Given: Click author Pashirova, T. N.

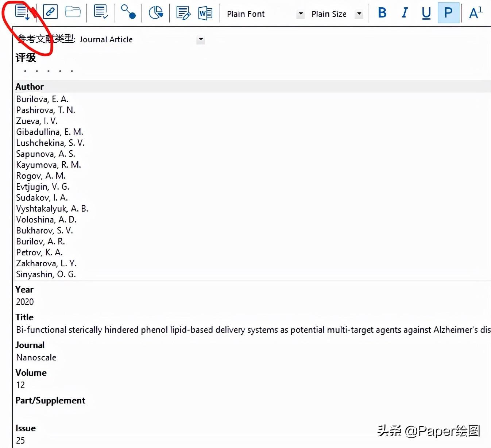Looking at the screenshot, I should [46, 110].
